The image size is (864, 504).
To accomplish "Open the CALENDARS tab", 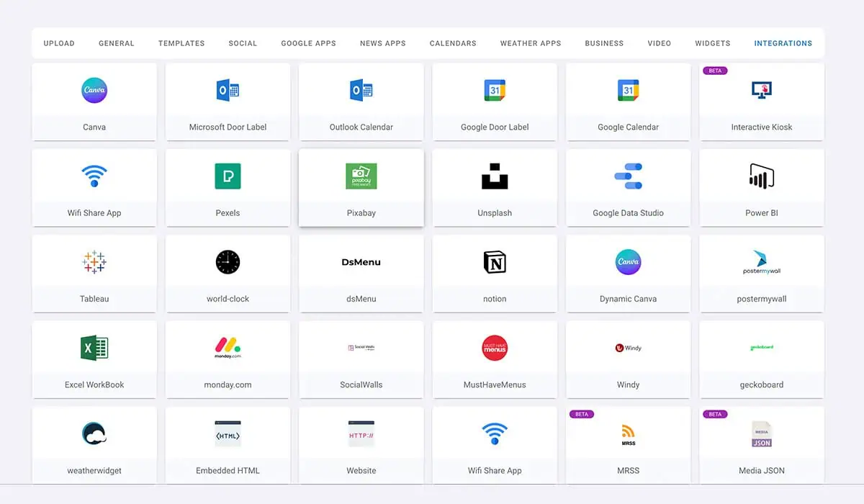I will [453, 43].
